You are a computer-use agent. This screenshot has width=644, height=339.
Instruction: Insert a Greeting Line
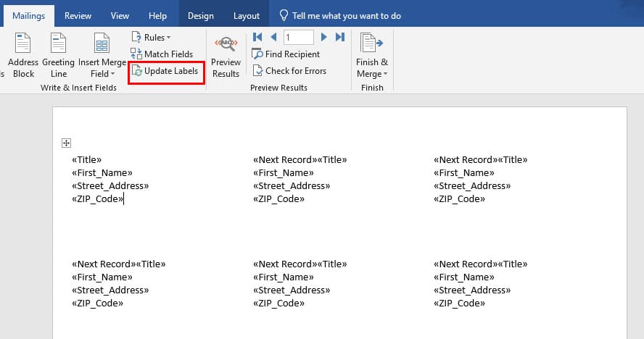(x=58, y=55)
